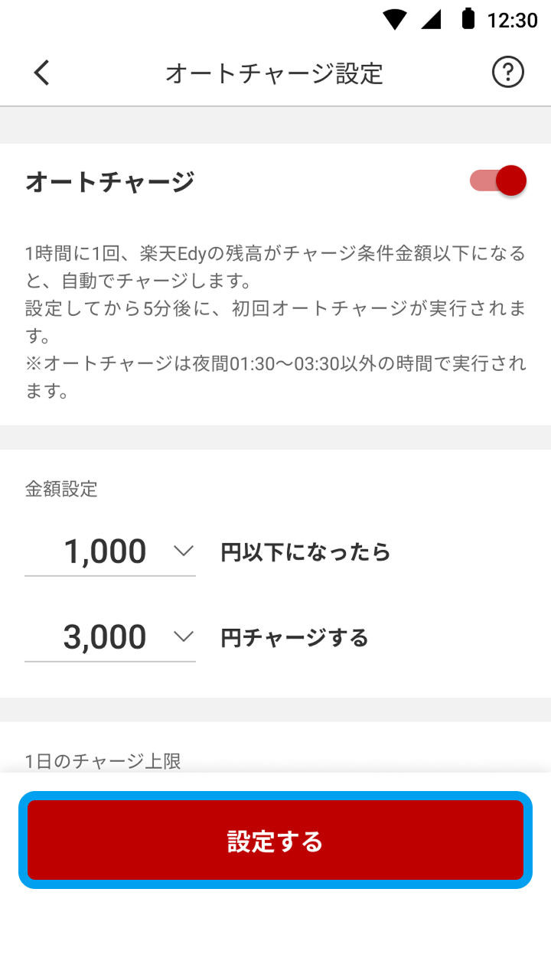Tap the back arrow icon
The height and width of the screenshot is (980, 551).
coord(42,73)
